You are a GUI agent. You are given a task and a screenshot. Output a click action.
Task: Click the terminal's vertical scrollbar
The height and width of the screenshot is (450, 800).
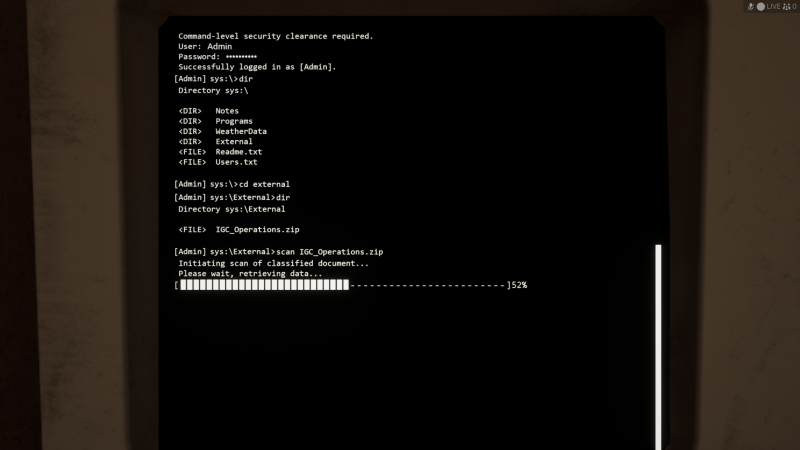tap(658, 340)
